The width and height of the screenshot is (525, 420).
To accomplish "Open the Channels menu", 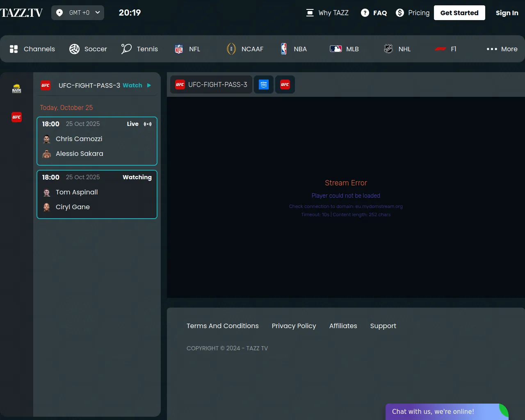I will 32,49.
